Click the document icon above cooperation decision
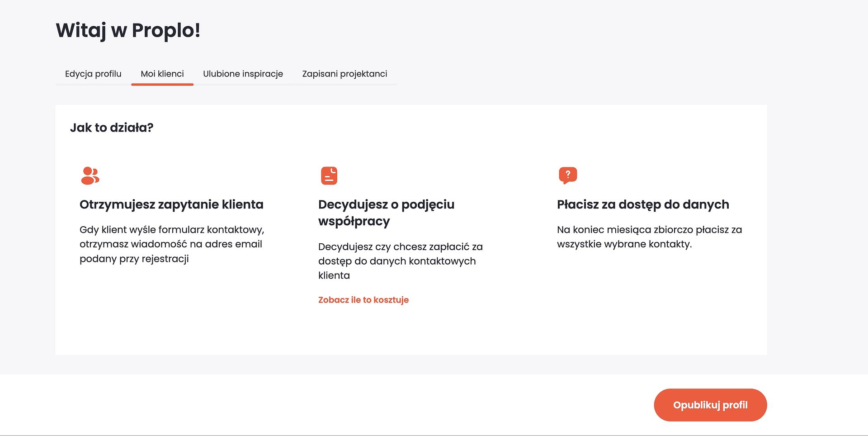 click(329, 175)
